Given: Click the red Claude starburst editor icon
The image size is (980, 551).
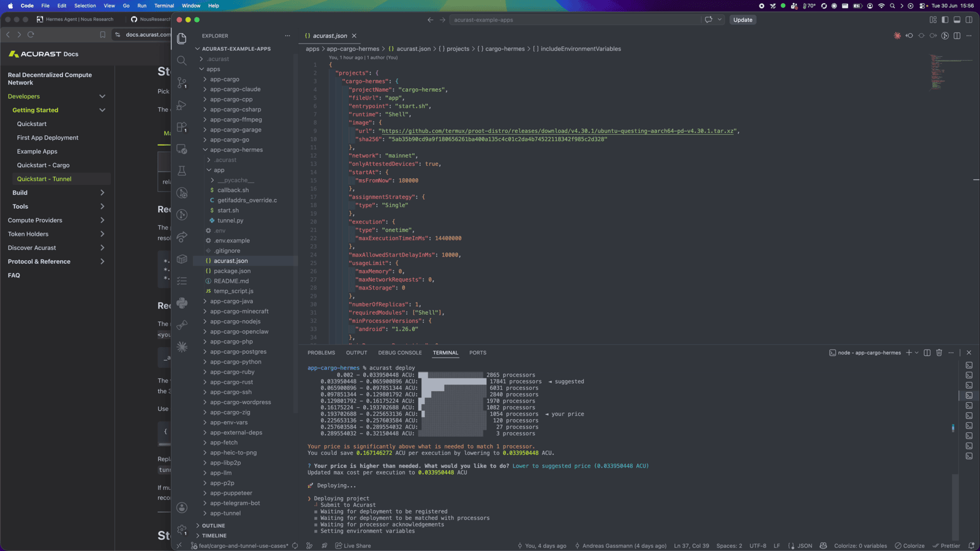Looking at the screenshot, I should (897, 36).
